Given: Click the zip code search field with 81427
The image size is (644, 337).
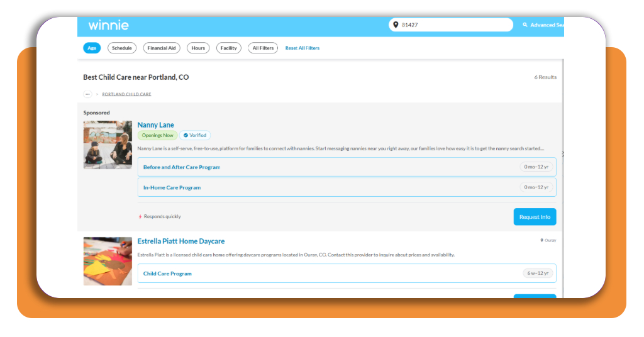Looking at the screenshot, I should point(450,25).
